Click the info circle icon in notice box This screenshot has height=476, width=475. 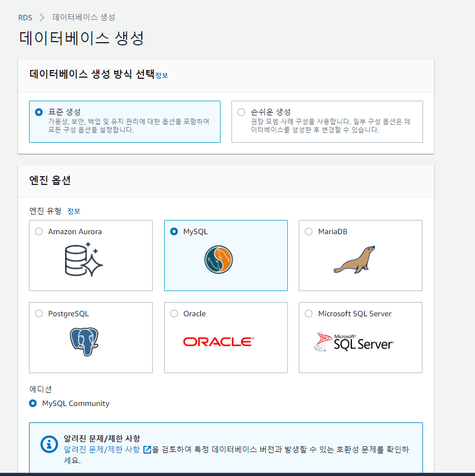coord(49,444)
